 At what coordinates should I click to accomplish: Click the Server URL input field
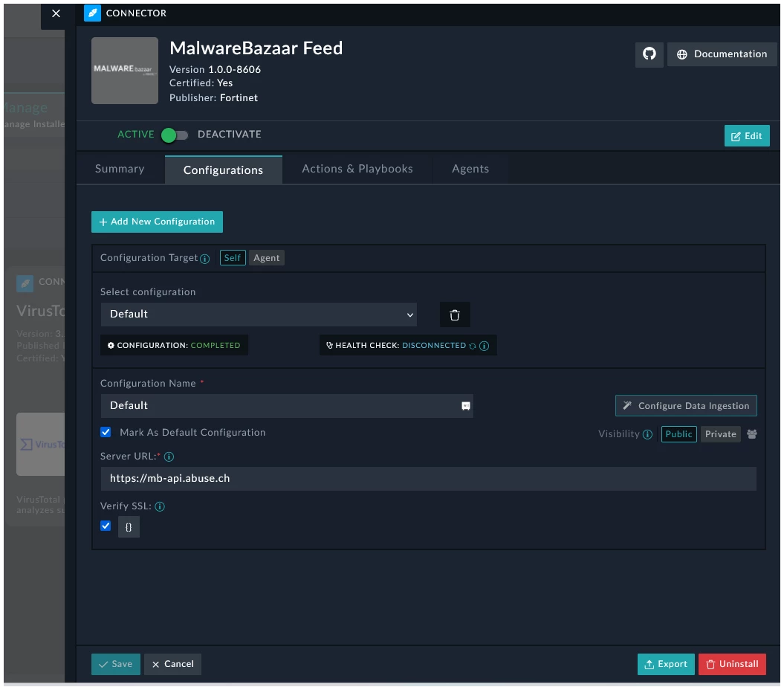pyautogui.click(x=429, y=478)
